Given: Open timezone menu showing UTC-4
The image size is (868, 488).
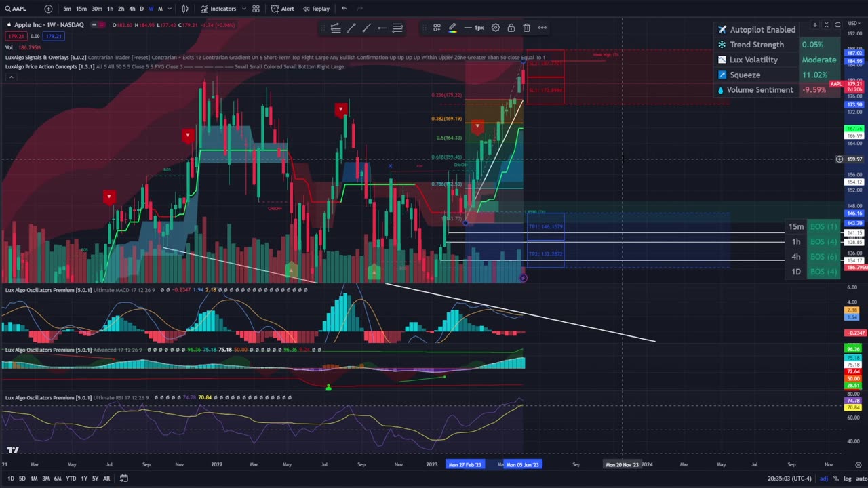Looking at the screenshot, I should click(x=789, y=479).
